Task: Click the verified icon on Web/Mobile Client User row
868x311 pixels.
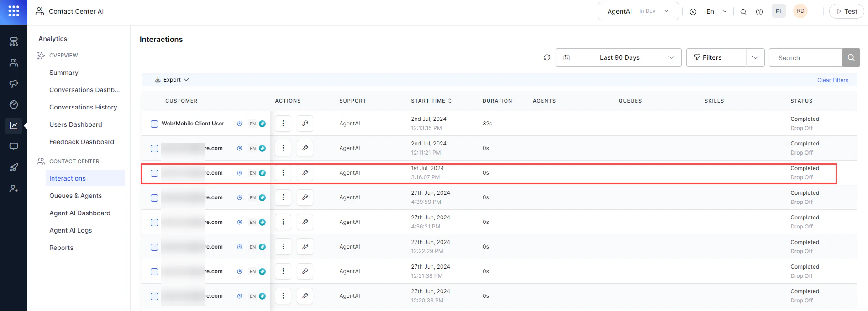Action: [240, 124]
